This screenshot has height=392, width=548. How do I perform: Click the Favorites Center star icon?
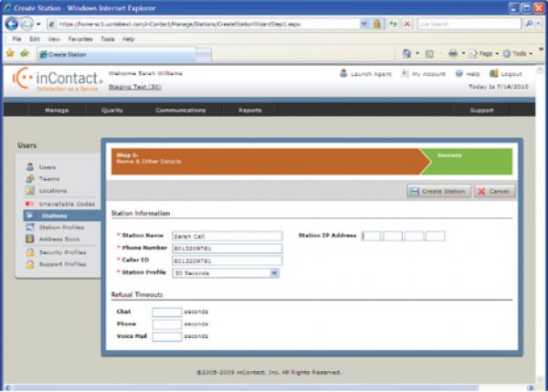tap(10, 53)
